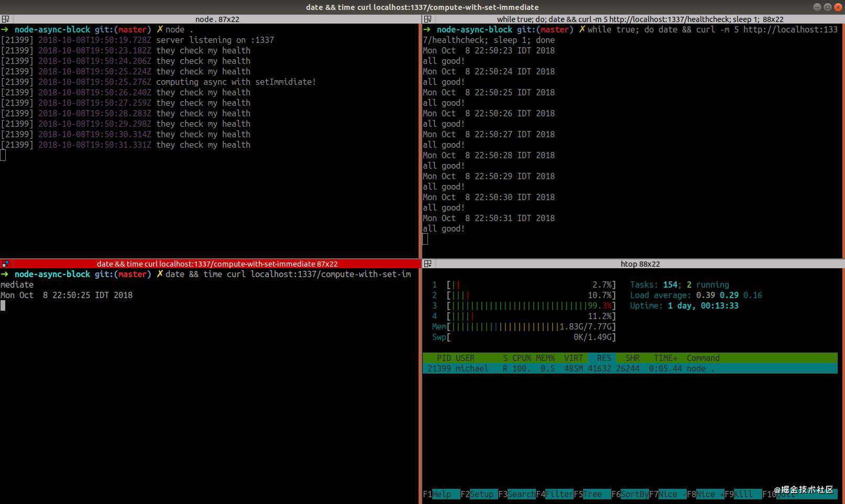Sort htop by CPU% column header
The width and height of the screenshot is (845, 504).
point(522,358)
